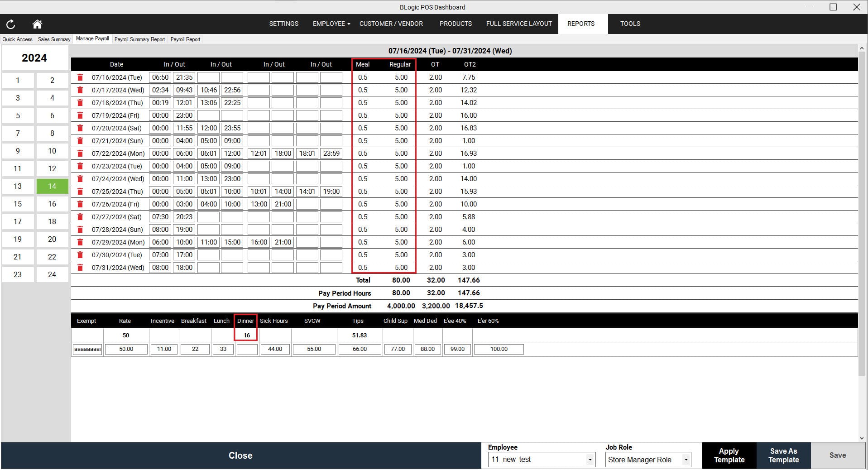Image resolution: width=868 pixels, height=470 pixels.
Task: Click the Apply Template button
Action: pyautogui.click(x=729, y=456)
